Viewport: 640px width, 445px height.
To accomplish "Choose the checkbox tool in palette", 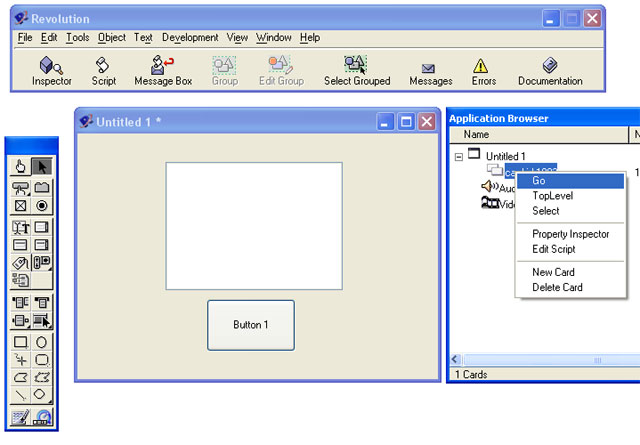I will pos(20,205).
